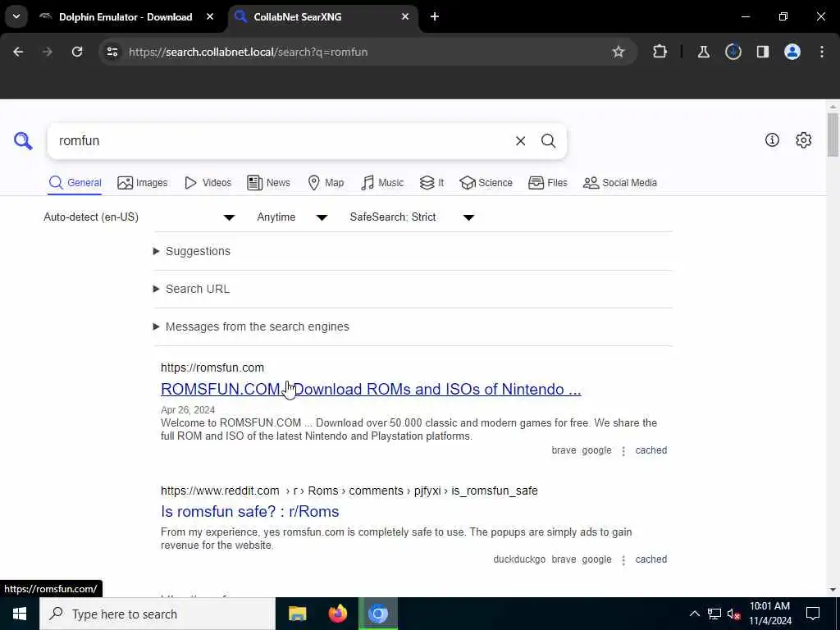
Task: Open the network status tray icon
Action: 714,614
